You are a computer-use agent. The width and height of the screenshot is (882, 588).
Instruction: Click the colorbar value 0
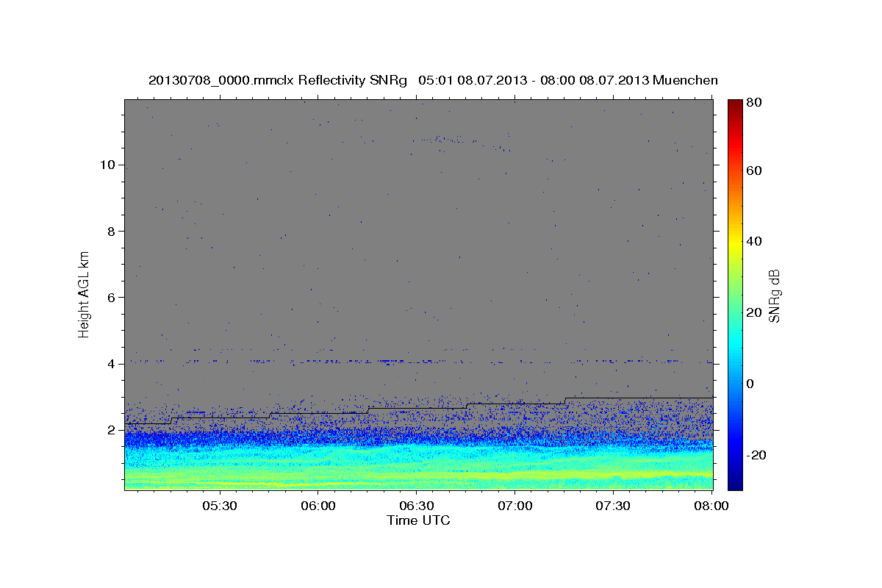pos(750,384)
